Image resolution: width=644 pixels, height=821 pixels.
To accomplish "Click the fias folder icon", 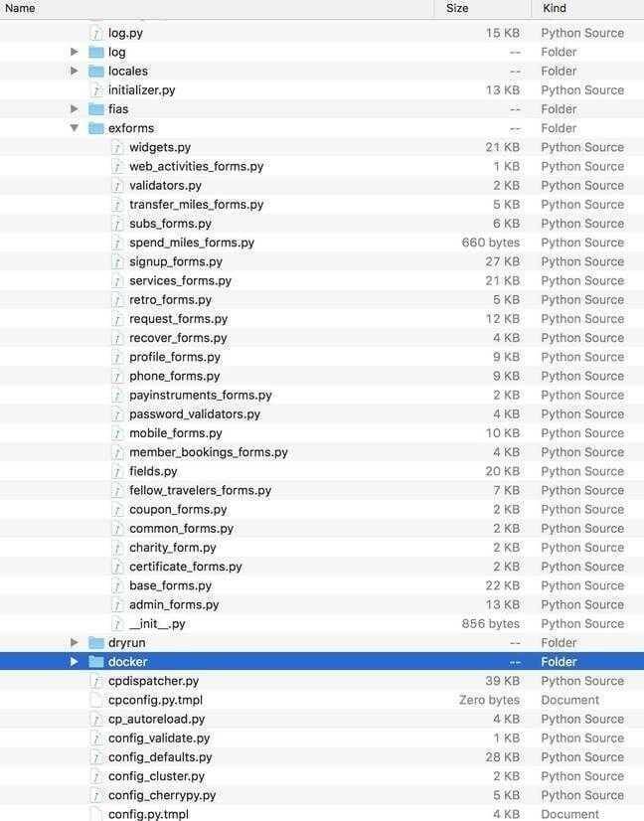I will click(x=96, y=109).
